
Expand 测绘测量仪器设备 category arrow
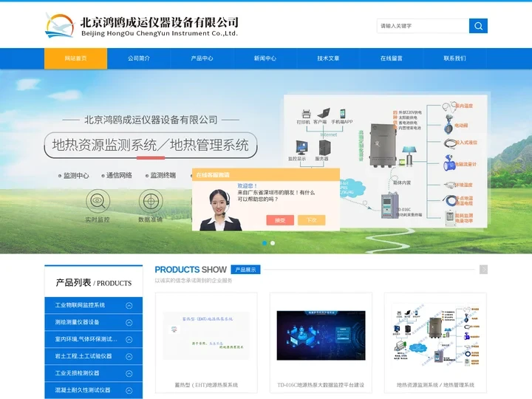click(x=129, y=323)
